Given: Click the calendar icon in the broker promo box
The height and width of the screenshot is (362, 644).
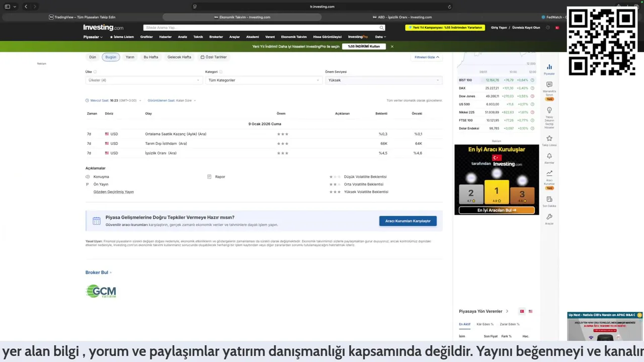Looking at the screenshot, I should tap(96, 221).
